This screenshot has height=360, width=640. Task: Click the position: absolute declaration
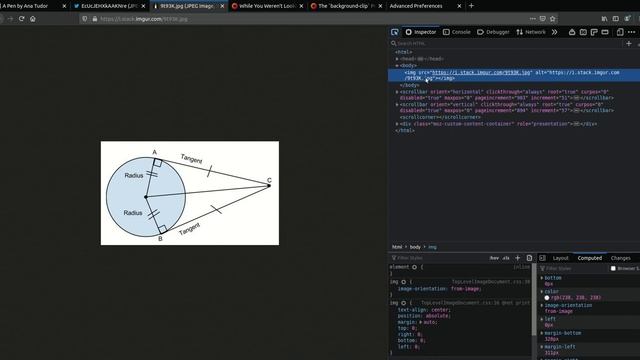424,316
